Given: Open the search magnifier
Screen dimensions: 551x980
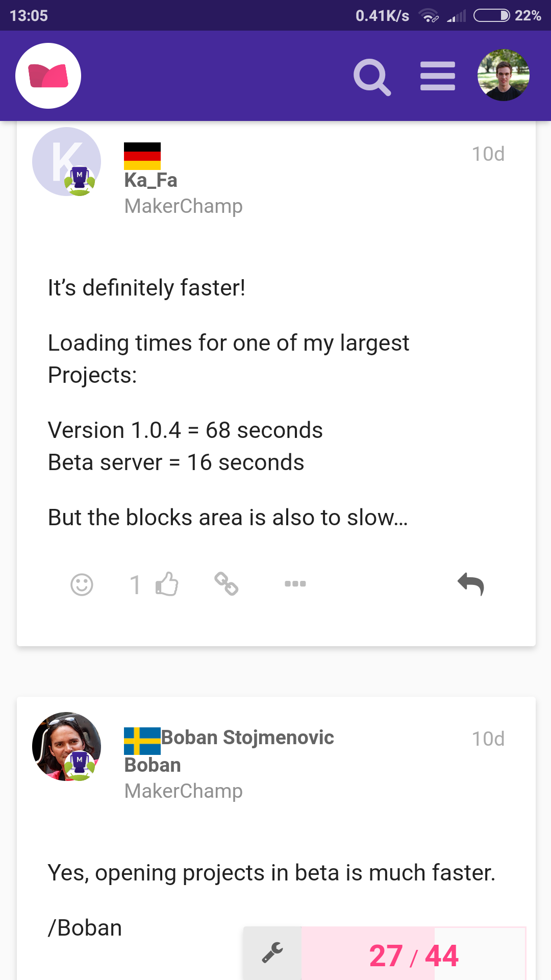Looking at the screenshot, I should tap(372, 77).
